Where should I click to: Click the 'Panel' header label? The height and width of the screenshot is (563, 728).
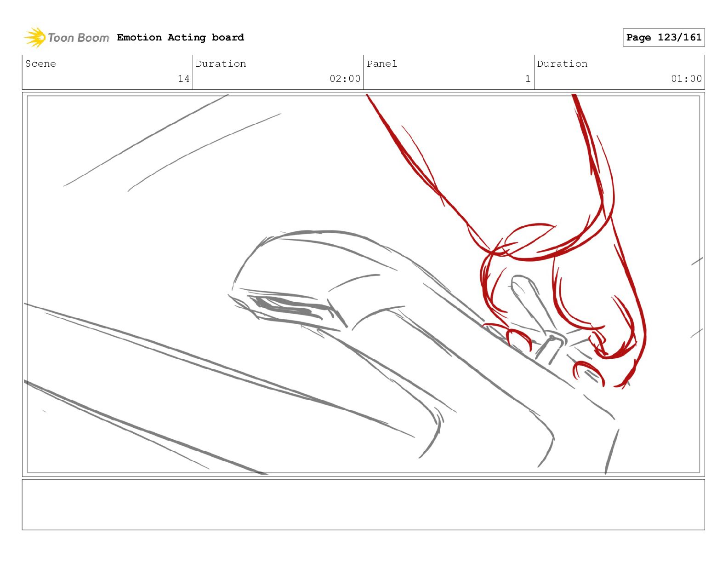(381, 63)
